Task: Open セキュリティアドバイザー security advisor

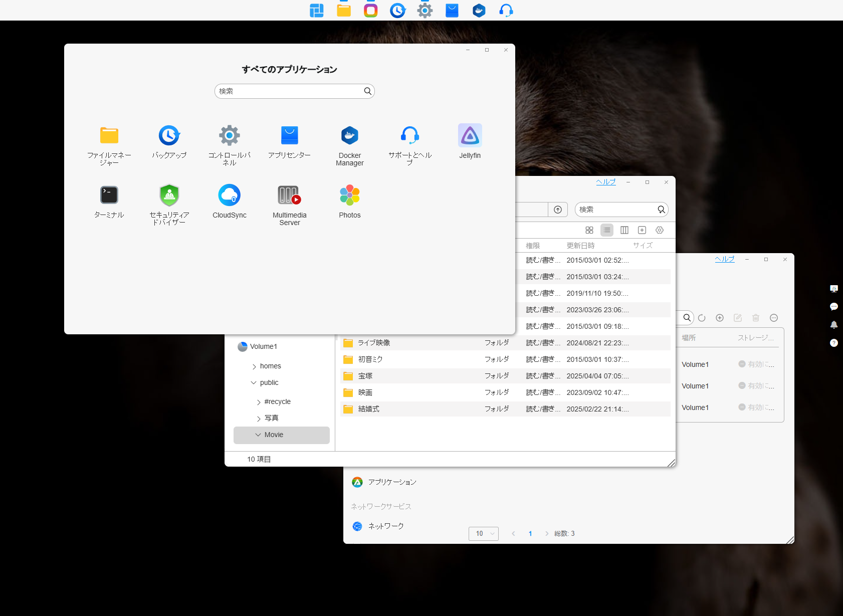Action: click(169, 195)
